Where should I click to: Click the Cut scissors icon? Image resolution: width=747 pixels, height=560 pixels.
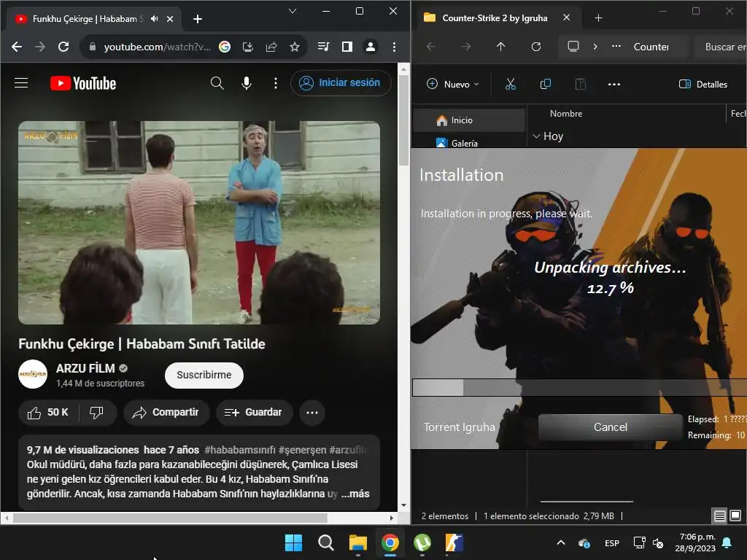511,85
